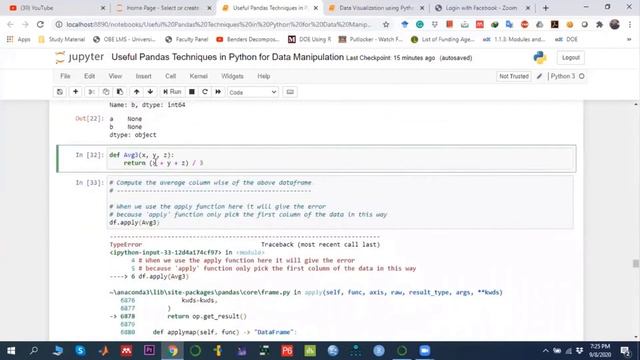Open the Help menu

coord(264,76)
